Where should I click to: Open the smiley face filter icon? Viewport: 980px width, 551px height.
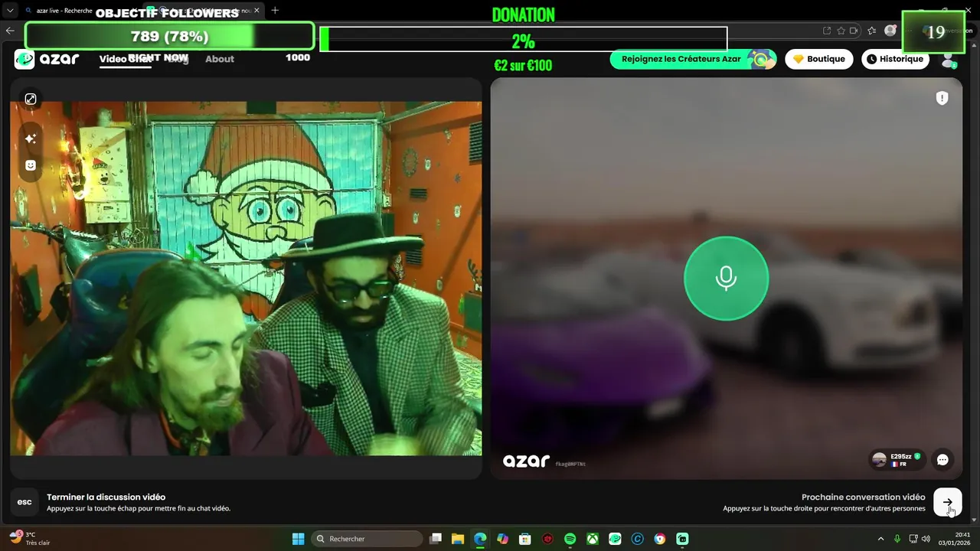point(31,165)
